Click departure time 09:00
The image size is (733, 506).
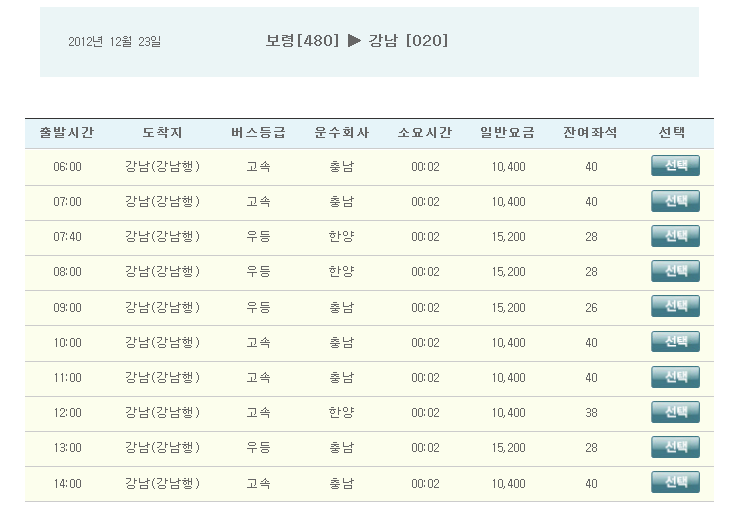67,308
